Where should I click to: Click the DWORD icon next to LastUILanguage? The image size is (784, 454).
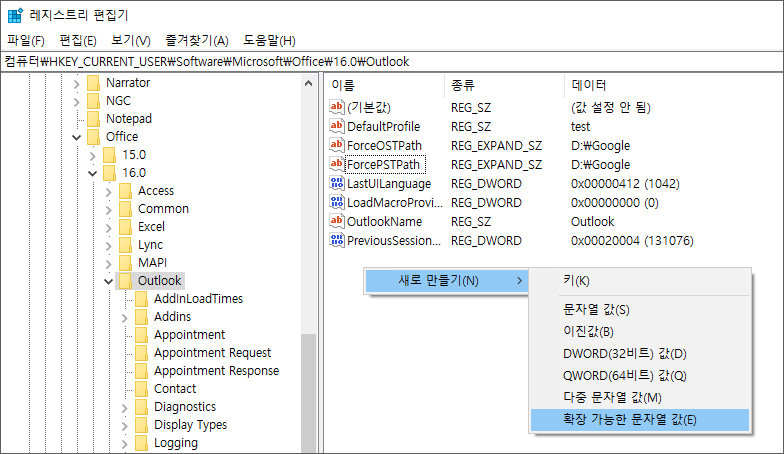click(x=336, y=183)
